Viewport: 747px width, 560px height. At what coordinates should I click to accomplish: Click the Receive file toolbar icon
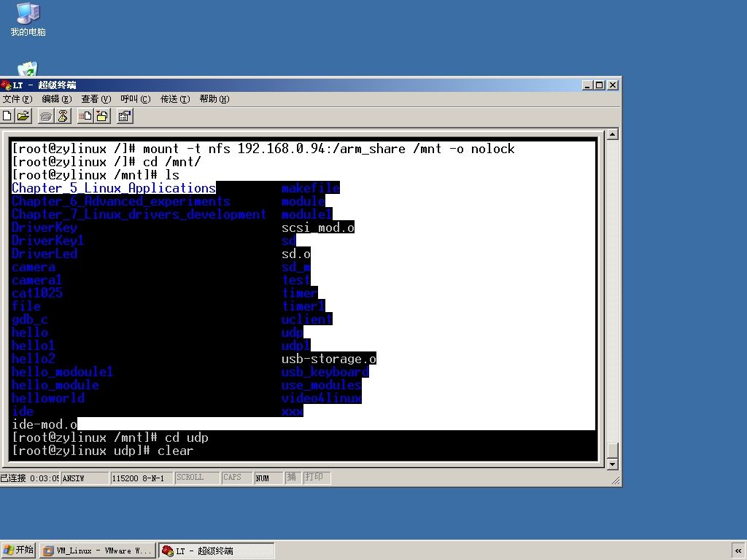coord(102,116)
